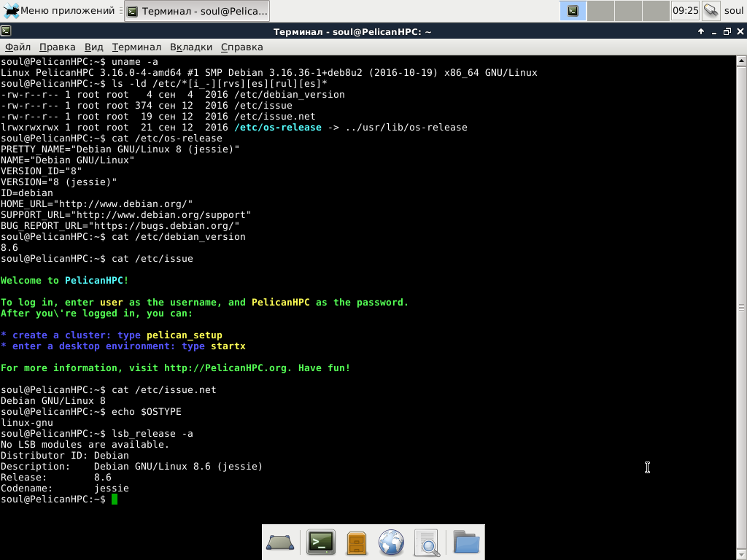Select the Терминал taskbar window button
The width and height of the screenshot is (747, 560).
197,11
